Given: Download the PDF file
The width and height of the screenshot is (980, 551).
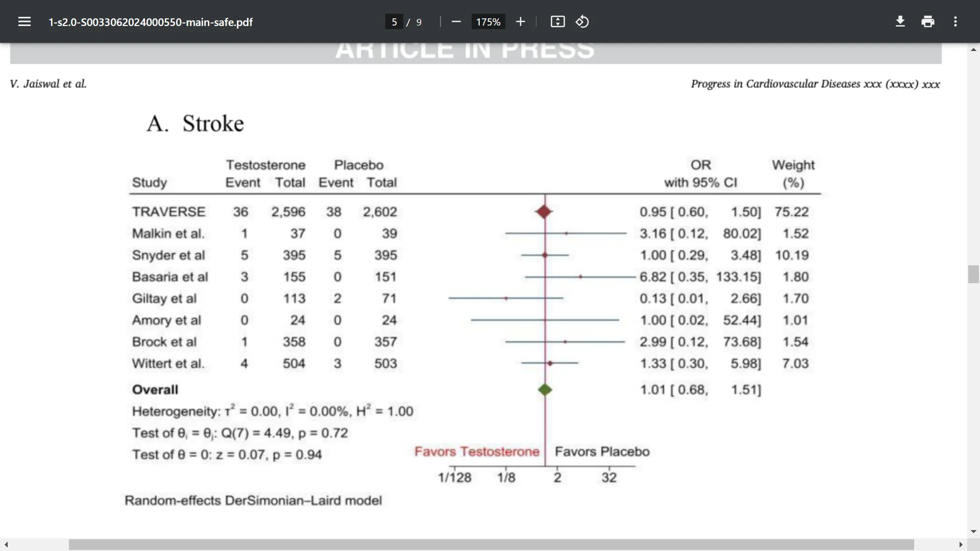Looking at the screenshot, I should pos(900,21).
